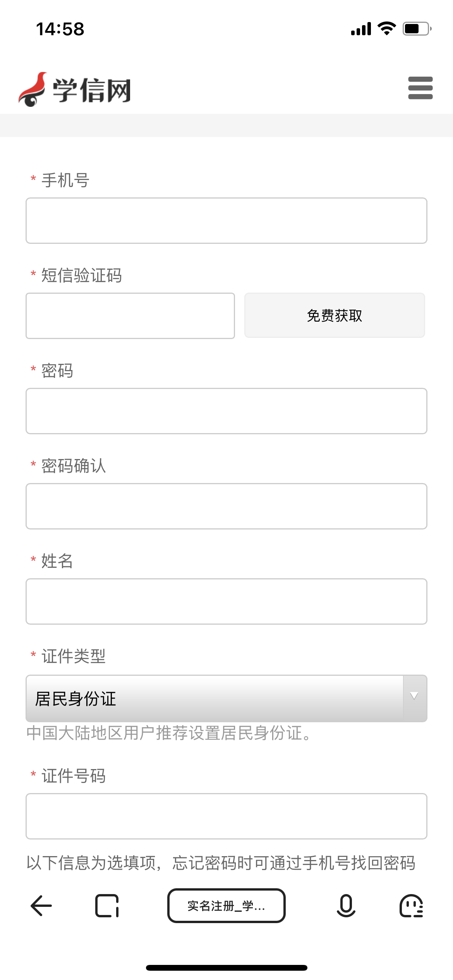Tap the Wi-Fi status icon
Viewport: 453px width, 980px height.
click(x=386, y=29)
